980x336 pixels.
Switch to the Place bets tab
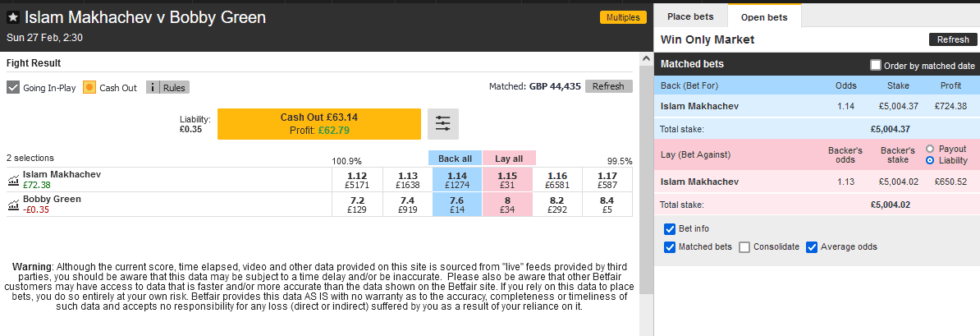(x=689, y=17)
